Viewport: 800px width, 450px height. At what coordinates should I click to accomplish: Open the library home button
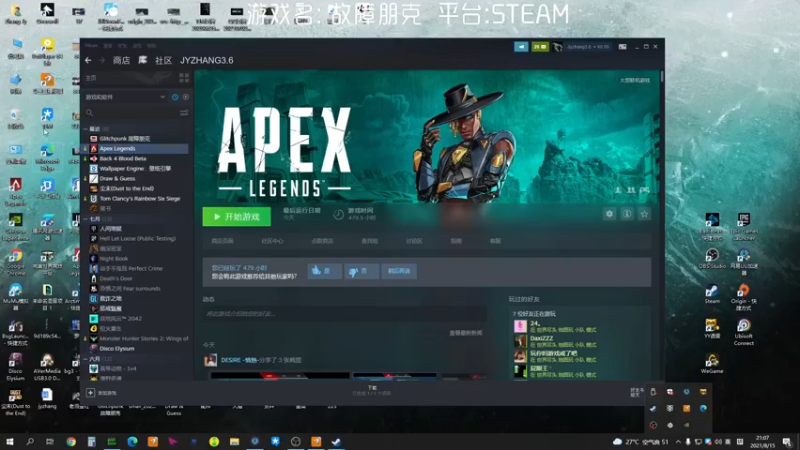click(91, 78)
